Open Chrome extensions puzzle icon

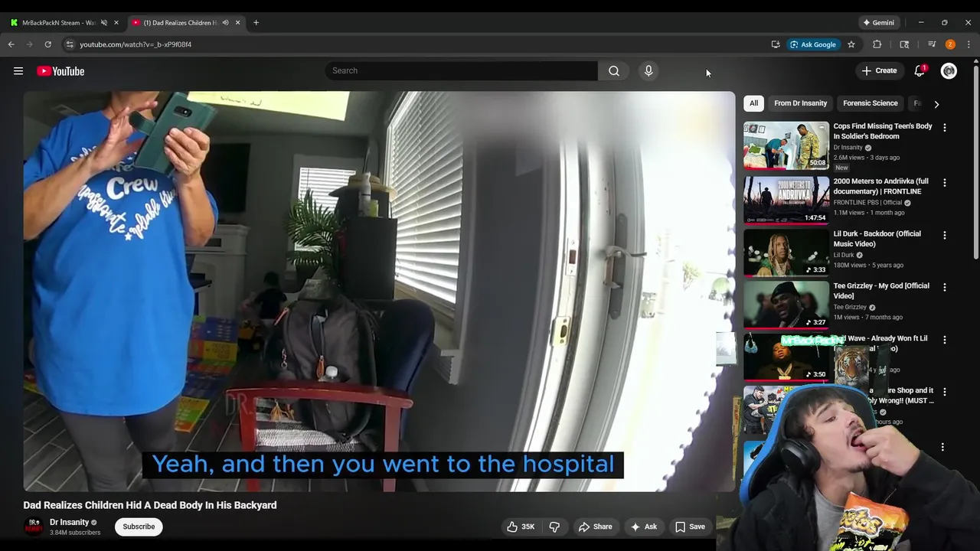click(877, 44)
